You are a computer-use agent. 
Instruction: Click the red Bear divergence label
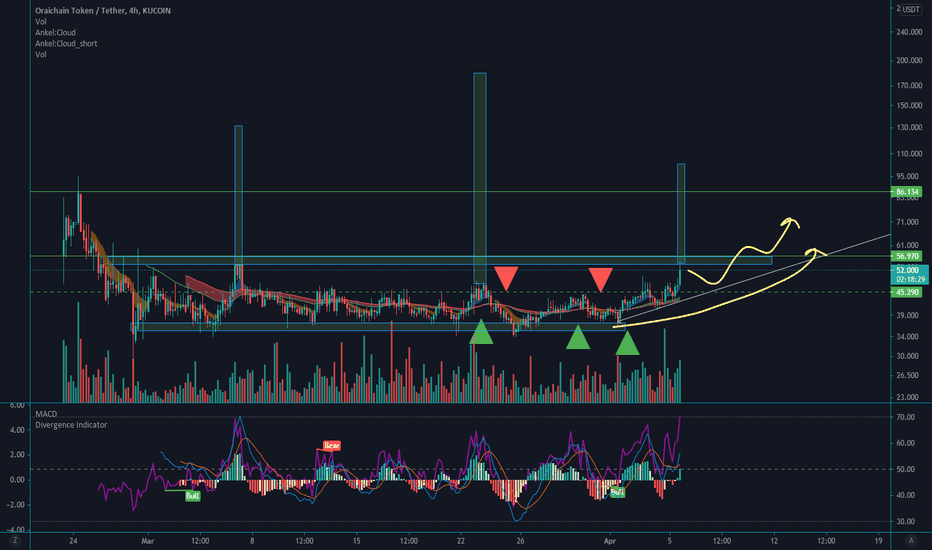332,445
